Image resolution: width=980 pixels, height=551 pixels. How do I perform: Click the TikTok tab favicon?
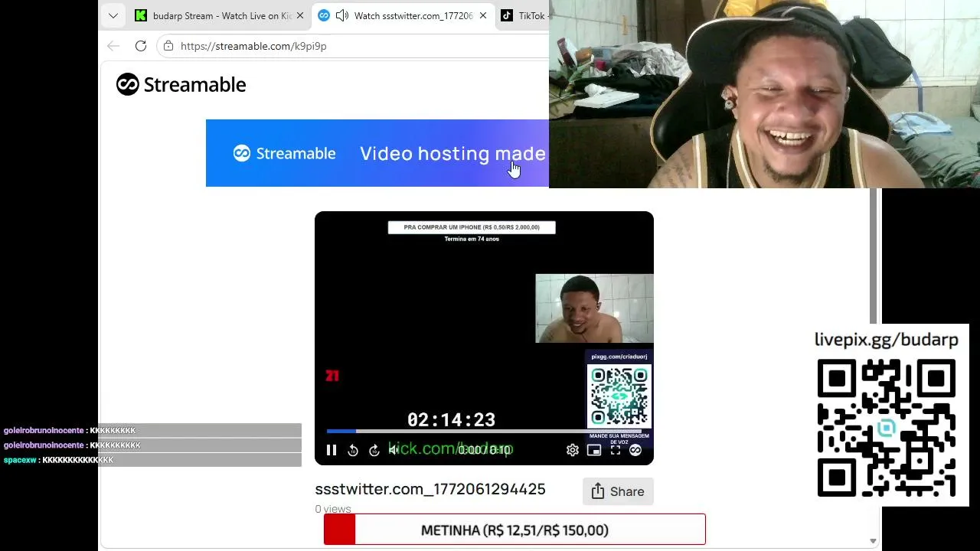click(x=507, y=15)
